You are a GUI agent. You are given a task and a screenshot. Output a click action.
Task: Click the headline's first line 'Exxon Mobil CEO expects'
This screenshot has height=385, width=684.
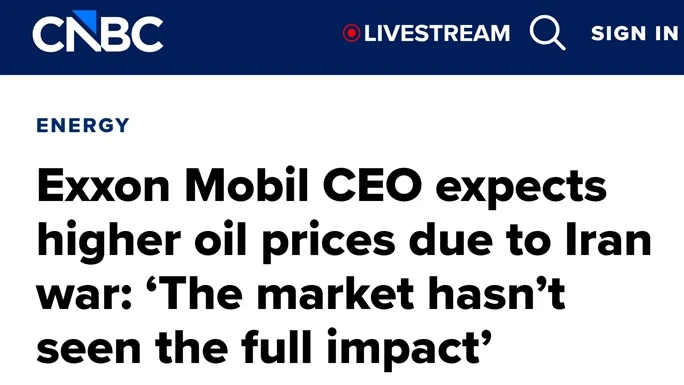click(322, 187)
